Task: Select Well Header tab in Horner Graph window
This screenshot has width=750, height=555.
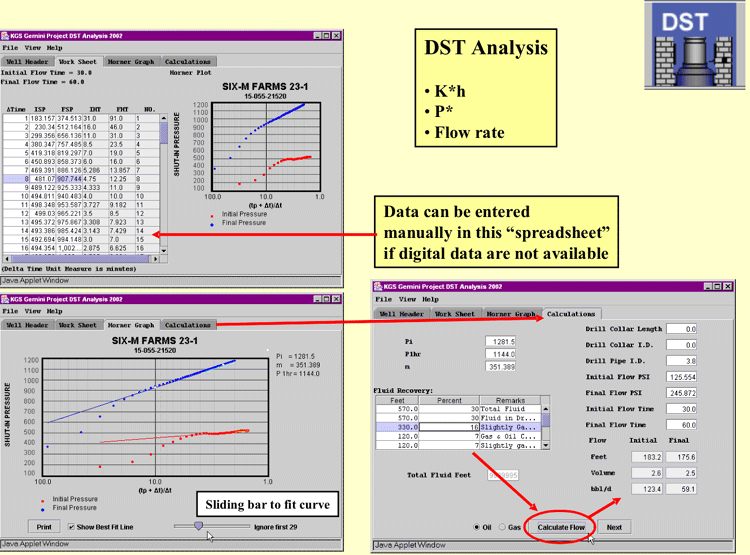Action: coord(27,325)
